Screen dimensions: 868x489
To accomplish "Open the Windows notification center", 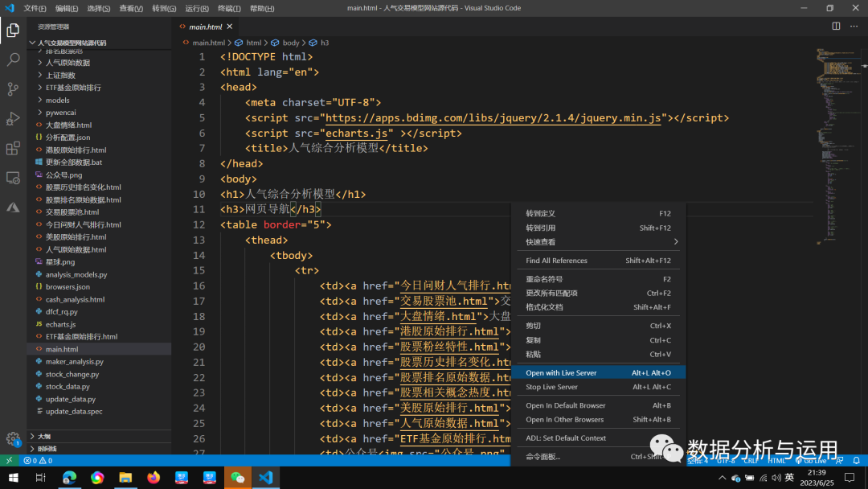I will [850, 478].
